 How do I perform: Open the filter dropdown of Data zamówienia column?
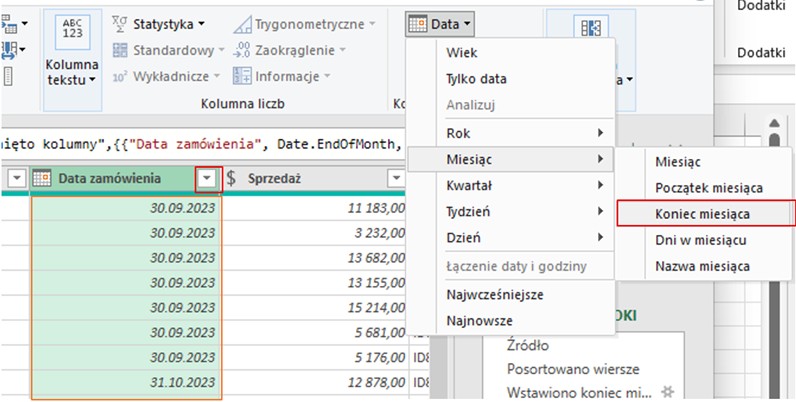208,179
